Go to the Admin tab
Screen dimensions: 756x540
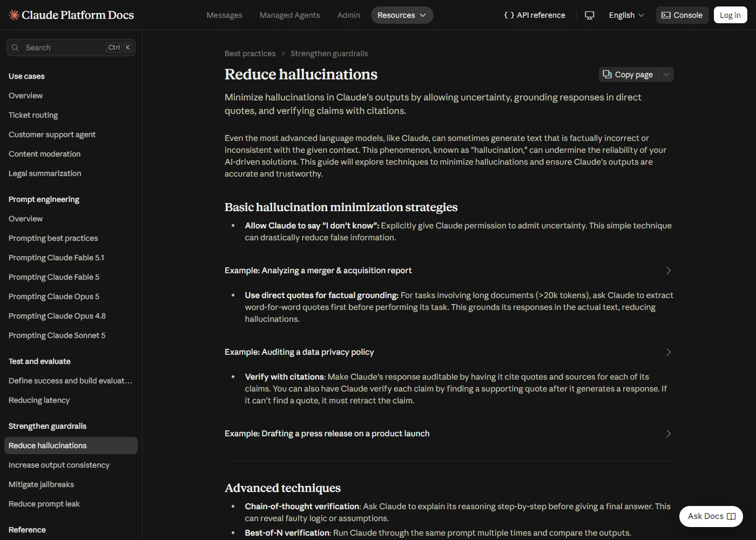click(x=349, y=15)
